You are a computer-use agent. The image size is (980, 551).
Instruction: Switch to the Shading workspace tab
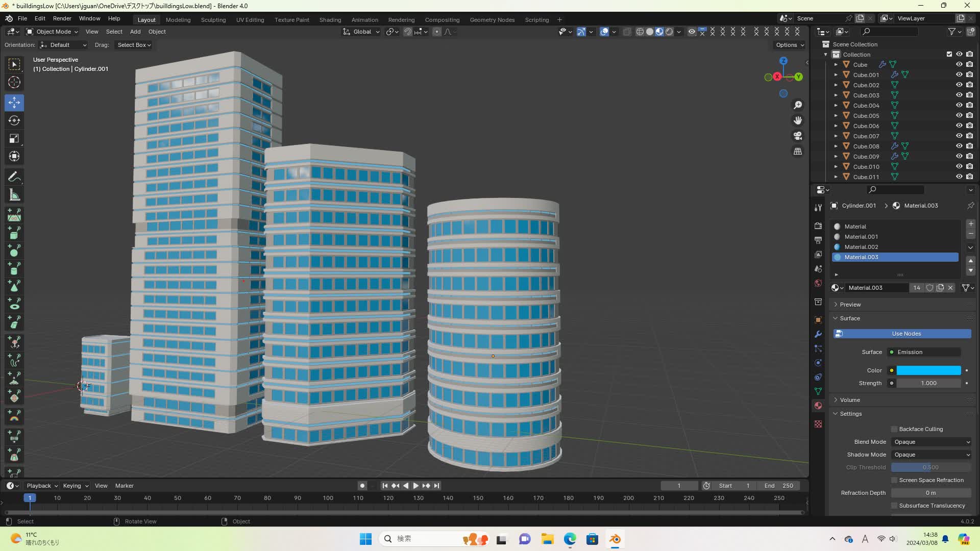point(330,20)
